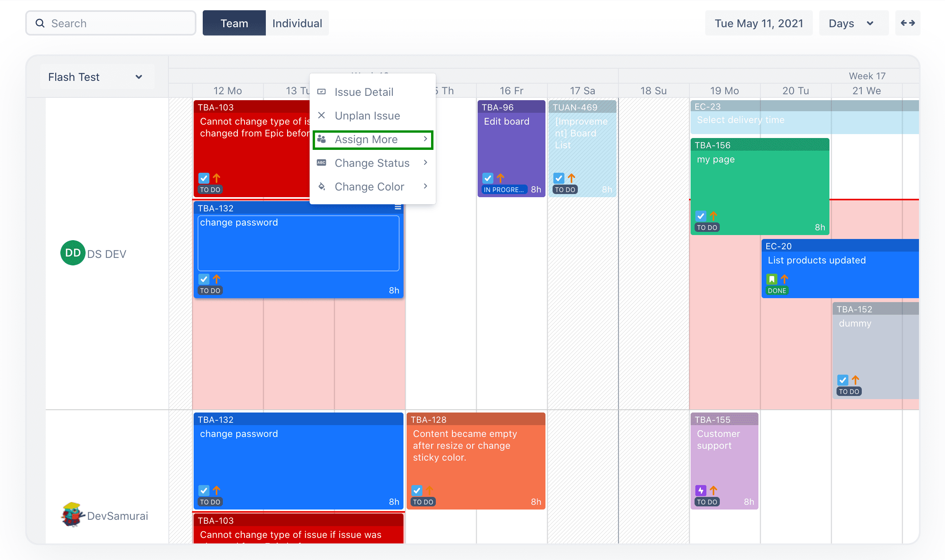945x560 pixels.
Task: Click priority arrow on EC-20 card
Action: click(784, 279)
